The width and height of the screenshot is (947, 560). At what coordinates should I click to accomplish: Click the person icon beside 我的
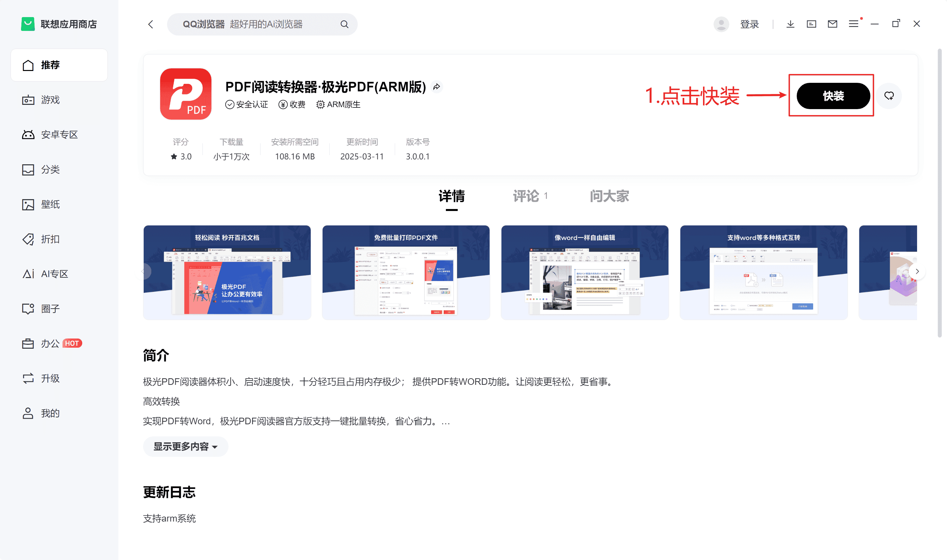click(x=28, y=413)
